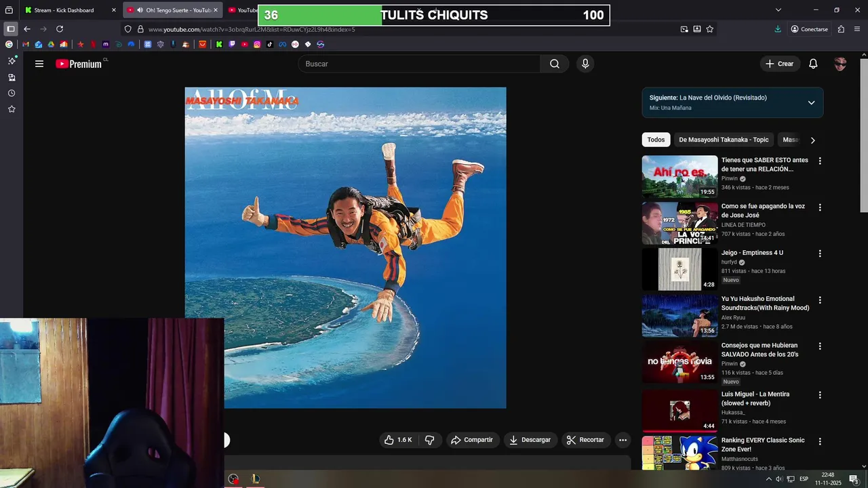Go back with browser back arrow
The image size is (868, 488).
[x=27, y=29]
